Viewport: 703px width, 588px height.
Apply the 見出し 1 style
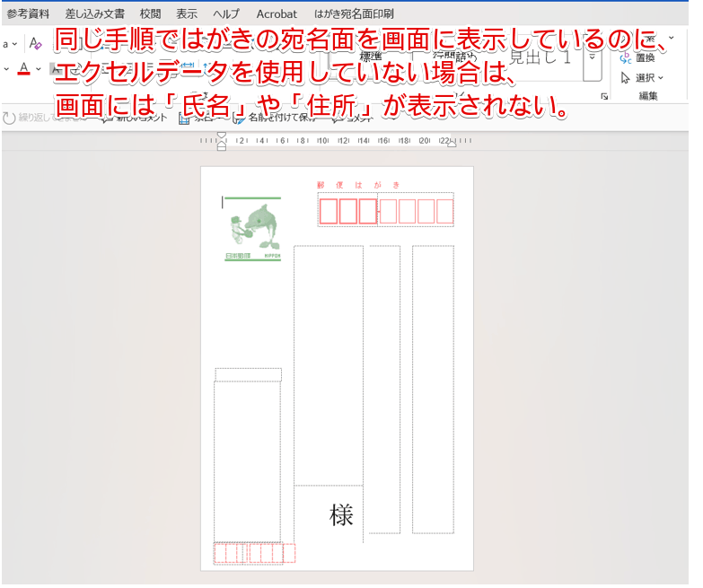click(540, 57)
